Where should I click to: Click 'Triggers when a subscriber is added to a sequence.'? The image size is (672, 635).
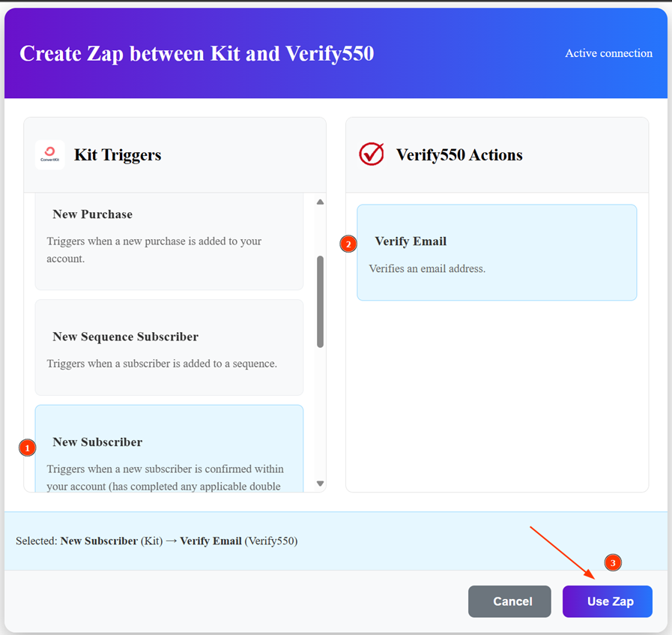pos(162,364)
